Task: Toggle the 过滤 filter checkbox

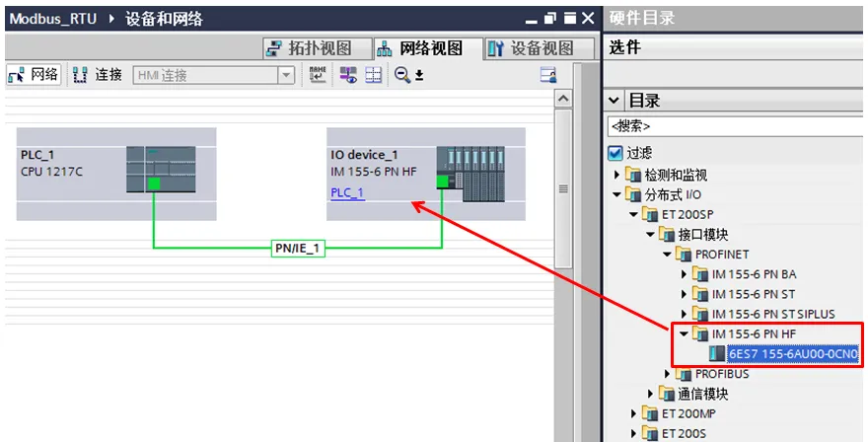Action: click(x=615, y=153)
